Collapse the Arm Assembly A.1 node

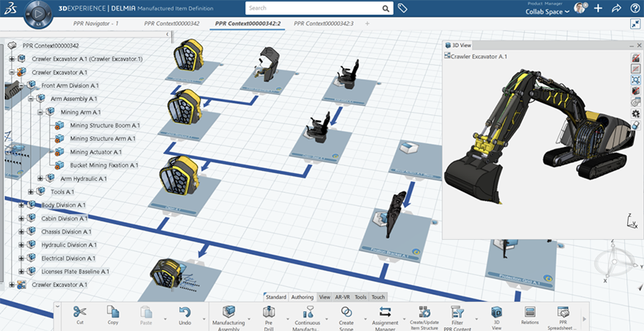pos(31,99)
